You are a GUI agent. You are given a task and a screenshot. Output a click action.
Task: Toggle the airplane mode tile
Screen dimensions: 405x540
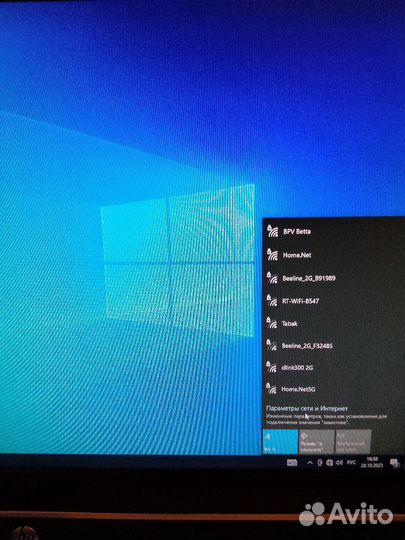tap(316, 442)
